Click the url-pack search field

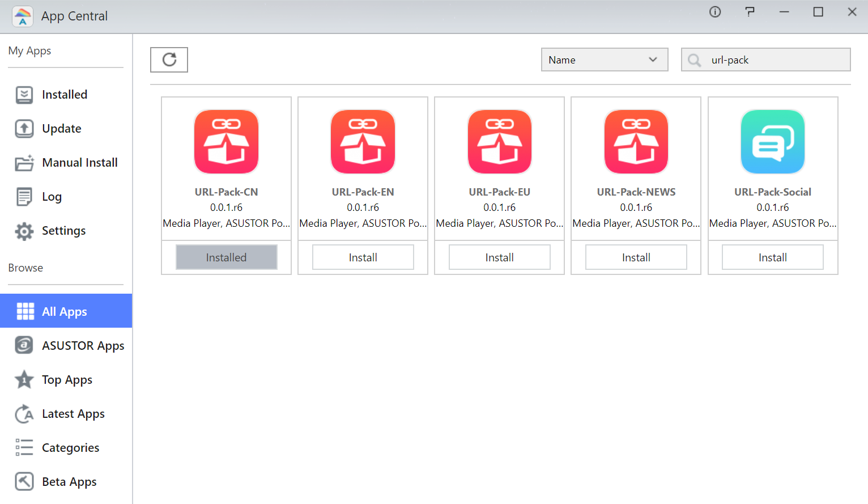[x=776, y=60]
